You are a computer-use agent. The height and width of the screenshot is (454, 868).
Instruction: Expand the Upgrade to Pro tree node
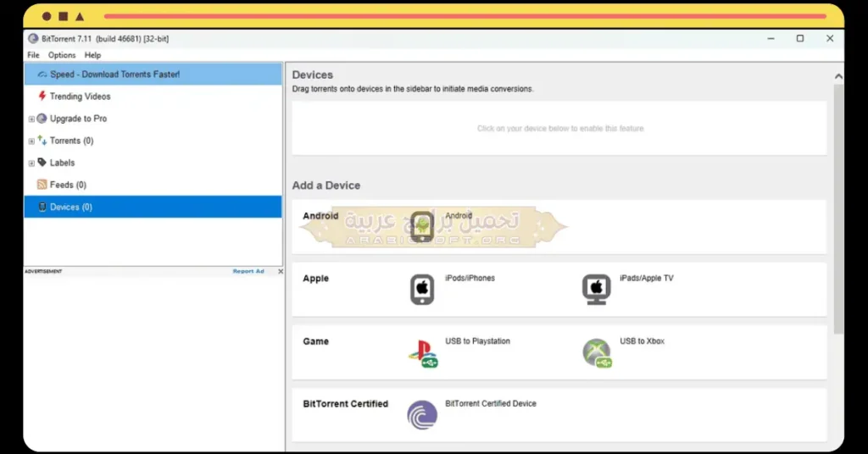(x=31, y=119)
